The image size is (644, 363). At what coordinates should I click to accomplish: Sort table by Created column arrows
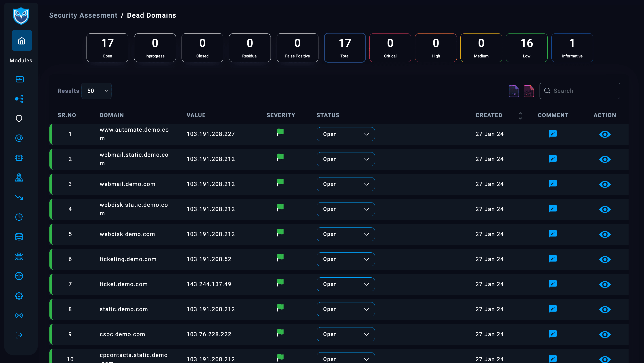coord(520,115)
